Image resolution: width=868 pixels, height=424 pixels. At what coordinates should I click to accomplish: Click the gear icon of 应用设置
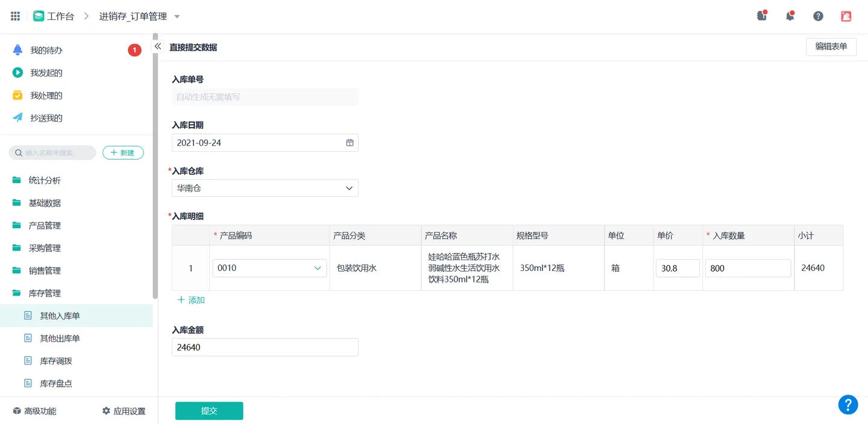[106, 411]
